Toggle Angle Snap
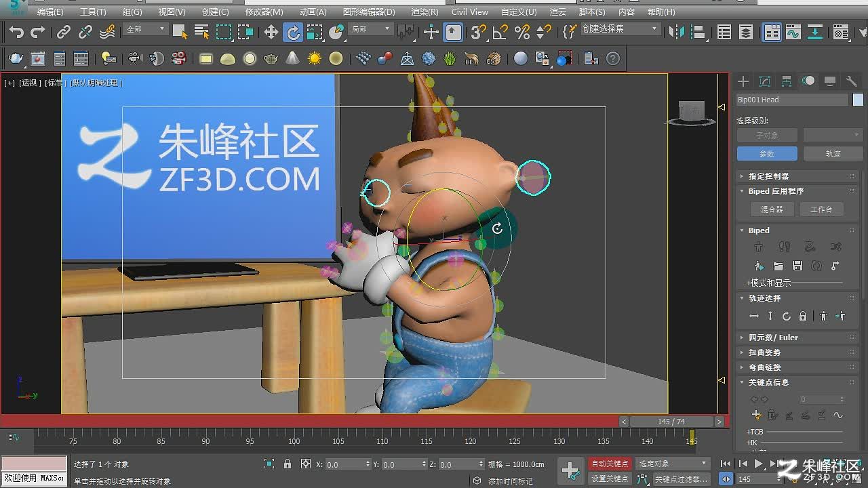This screenshot has width=868, height=488. 500,32
